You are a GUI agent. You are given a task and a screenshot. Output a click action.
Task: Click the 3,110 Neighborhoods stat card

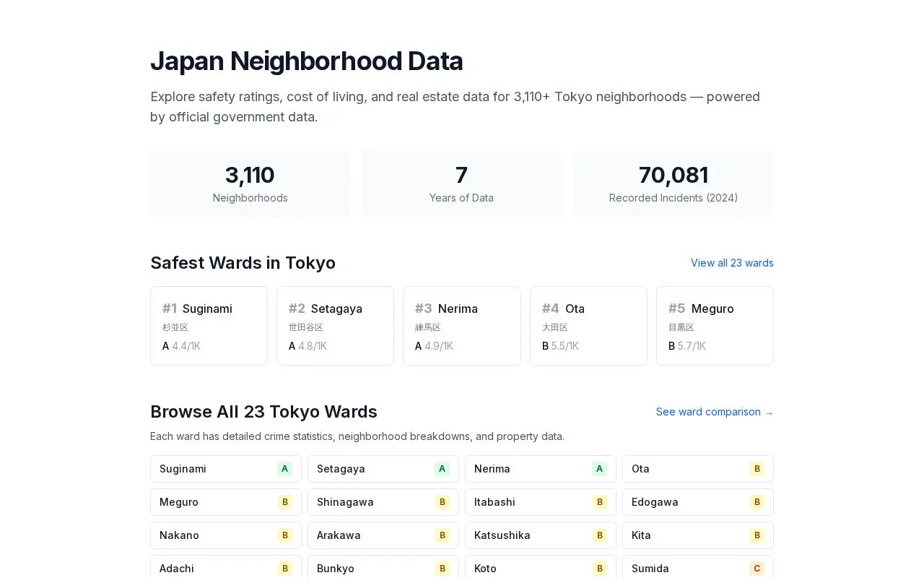250,184
